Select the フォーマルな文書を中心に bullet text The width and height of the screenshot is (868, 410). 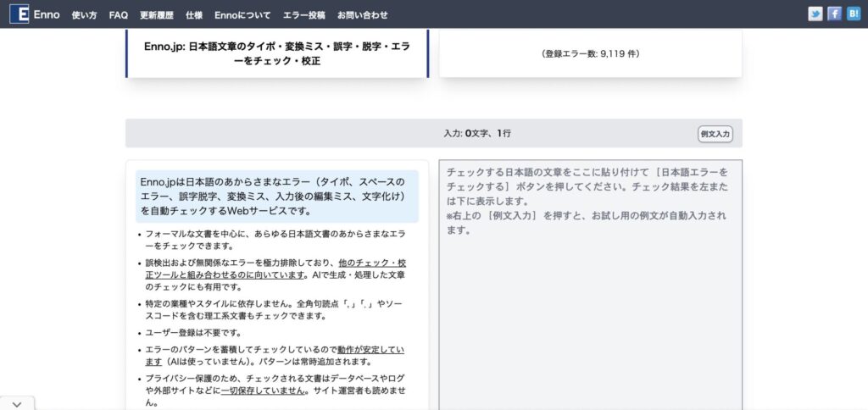(275, 240)
